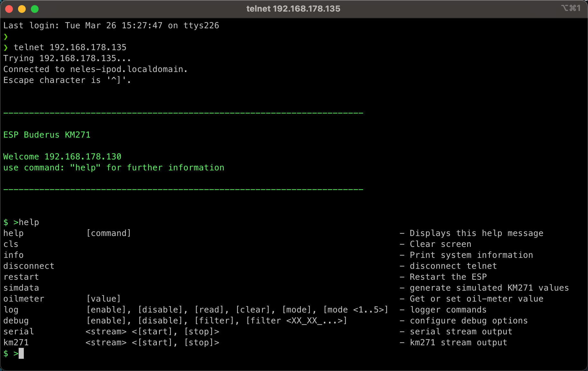Close the telnet terminal window

pos(9,9)
